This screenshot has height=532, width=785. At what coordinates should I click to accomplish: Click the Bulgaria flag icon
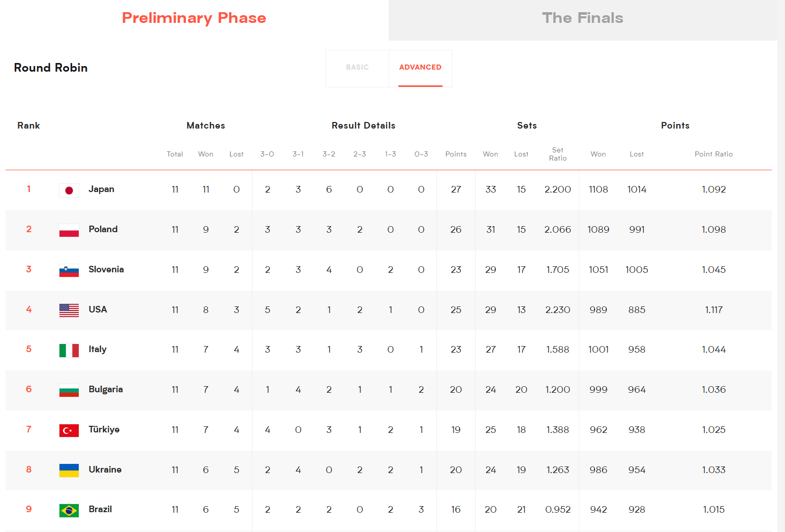click(69, 391)
